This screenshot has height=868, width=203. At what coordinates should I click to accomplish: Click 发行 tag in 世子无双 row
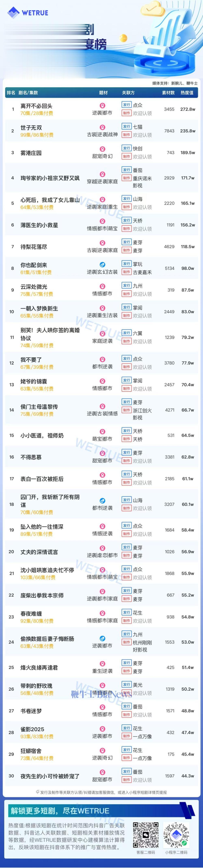tap(126, 127)
